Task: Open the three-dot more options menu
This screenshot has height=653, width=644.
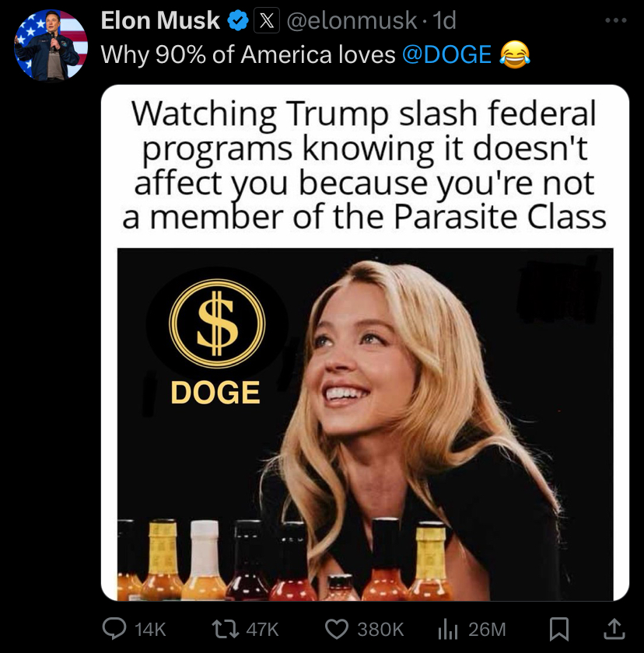Action: [616, 20]
